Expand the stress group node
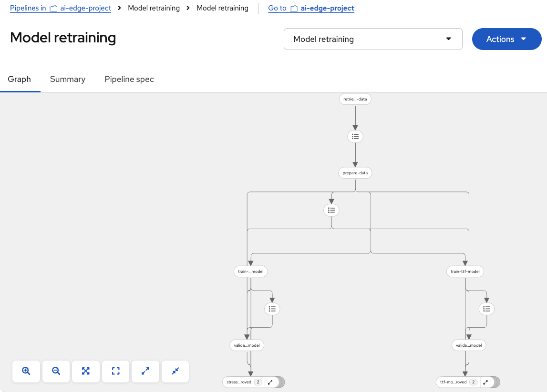Image resolution: width=547 pixels, height=392 pixels. pyautogui.click(x=270, y=382)
